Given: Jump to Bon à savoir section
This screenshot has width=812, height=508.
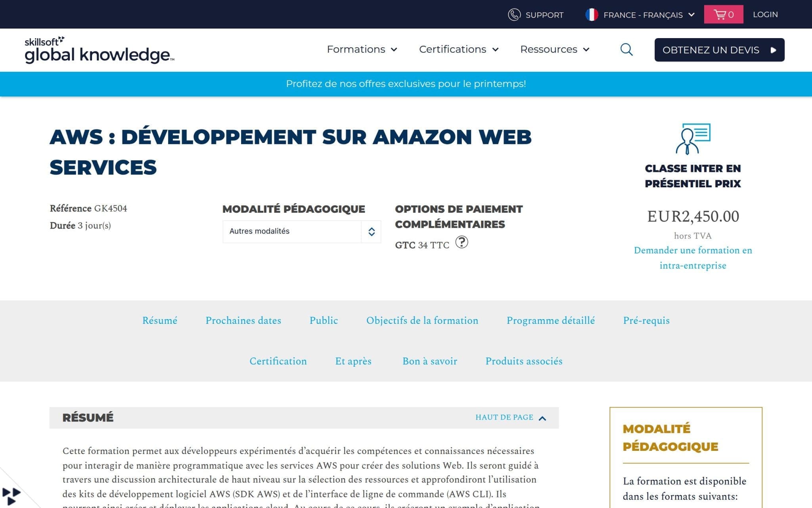Looking at the screenshot, I should click(430, 361).
